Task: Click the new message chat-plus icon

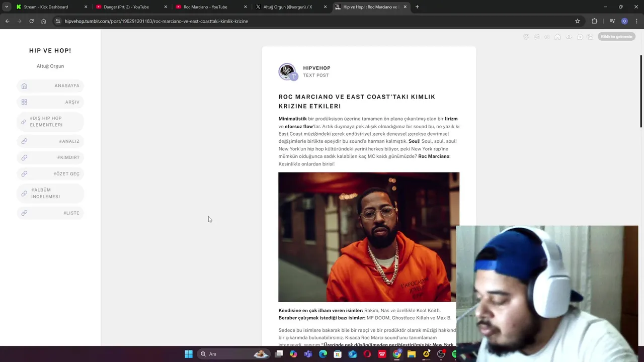Action: click(580, 37)
